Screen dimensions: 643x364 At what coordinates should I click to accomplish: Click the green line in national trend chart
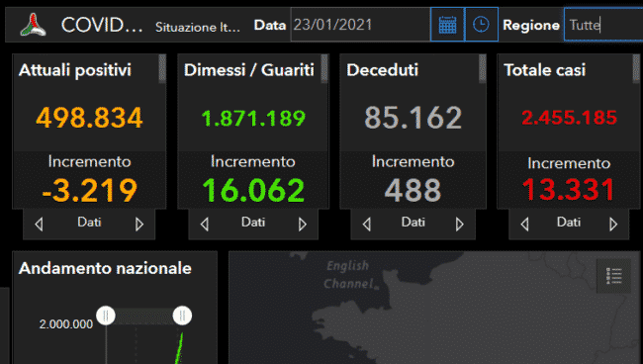click(x=179, y=348)
